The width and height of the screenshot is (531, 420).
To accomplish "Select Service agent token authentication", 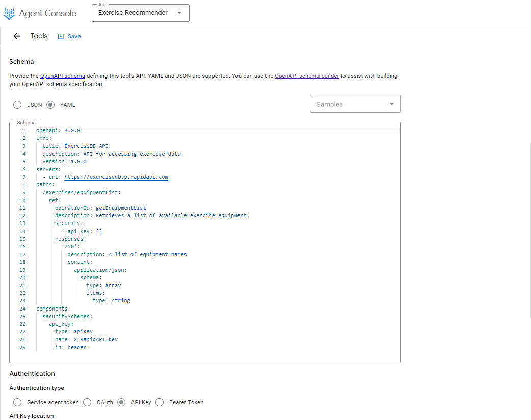I will coord(17,402).
